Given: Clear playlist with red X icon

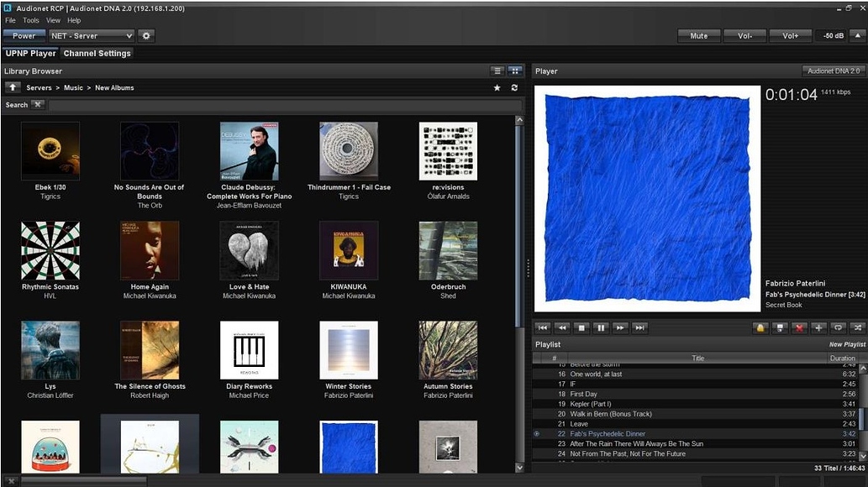Looking at the screenshot, I should pos(799,328).
